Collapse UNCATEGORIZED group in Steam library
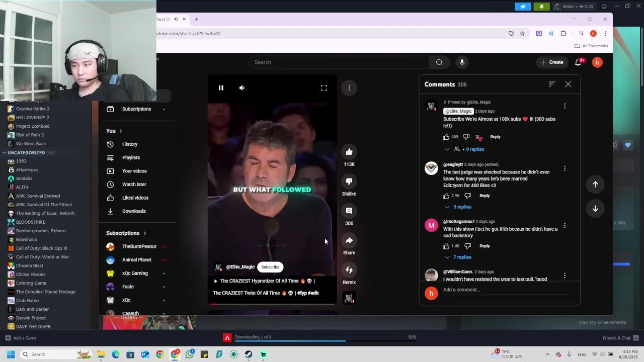The width and height of the screenshot is (644, 362). tap(4, 153)
